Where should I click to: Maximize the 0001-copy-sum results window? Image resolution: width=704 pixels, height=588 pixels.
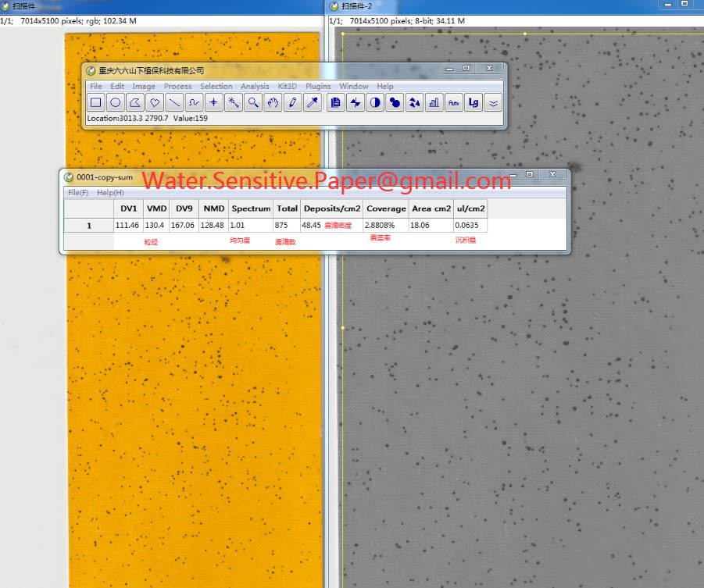(x=530, y=174)
